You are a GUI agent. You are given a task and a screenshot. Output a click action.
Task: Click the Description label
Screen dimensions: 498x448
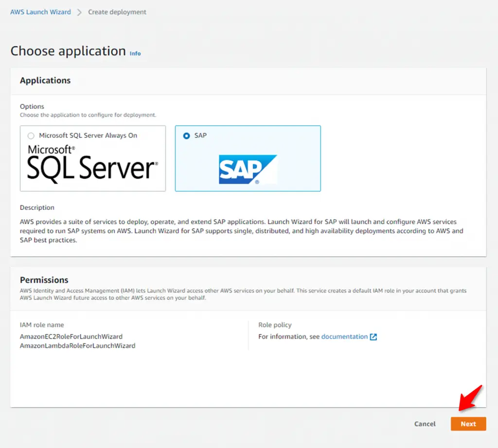(x=37, y=207)
